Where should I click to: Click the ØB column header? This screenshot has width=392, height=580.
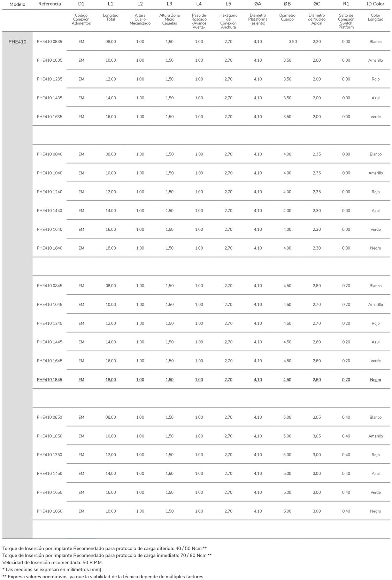pos(287,4)
